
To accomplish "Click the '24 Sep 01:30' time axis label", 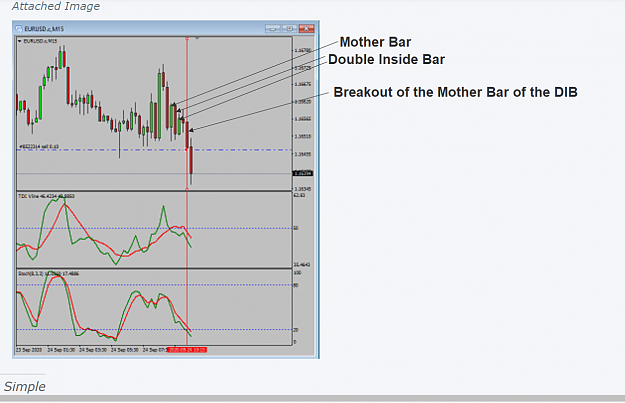I will (61, 350).
